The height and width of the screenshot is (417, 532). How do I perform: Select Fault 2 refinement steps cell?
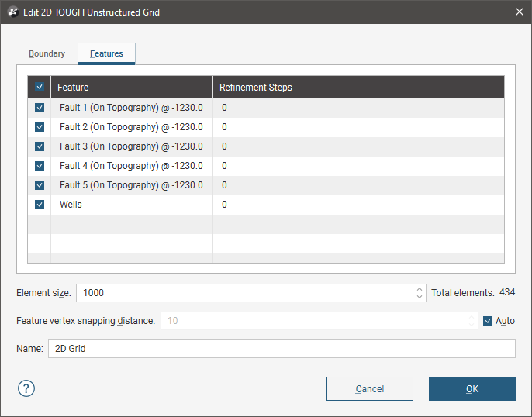(357, 127)
